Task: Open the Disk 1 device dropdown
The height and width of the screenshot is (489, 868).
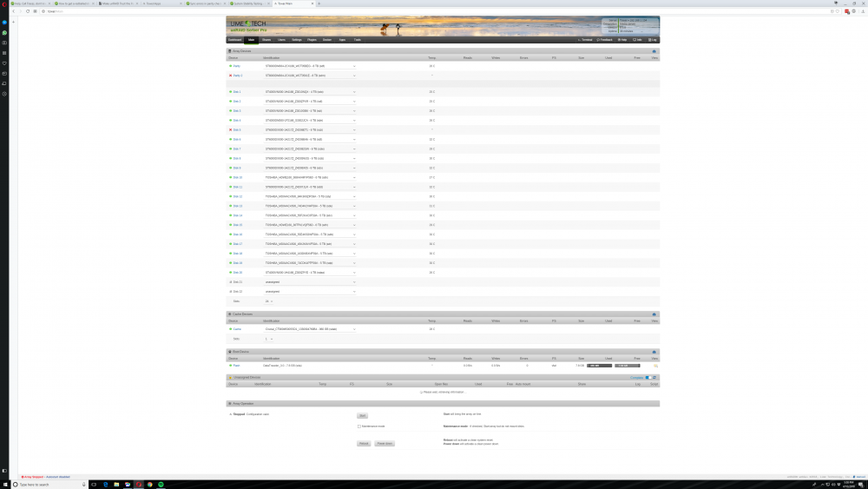Action: coord(310,92)
